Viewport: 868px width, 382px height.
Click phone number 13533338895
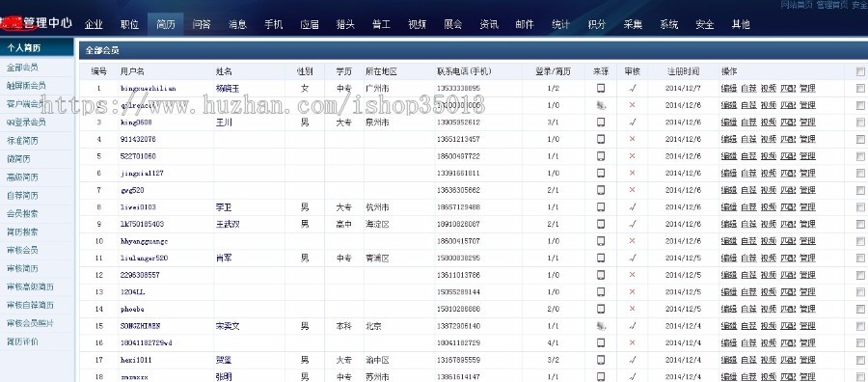(458, 88)
